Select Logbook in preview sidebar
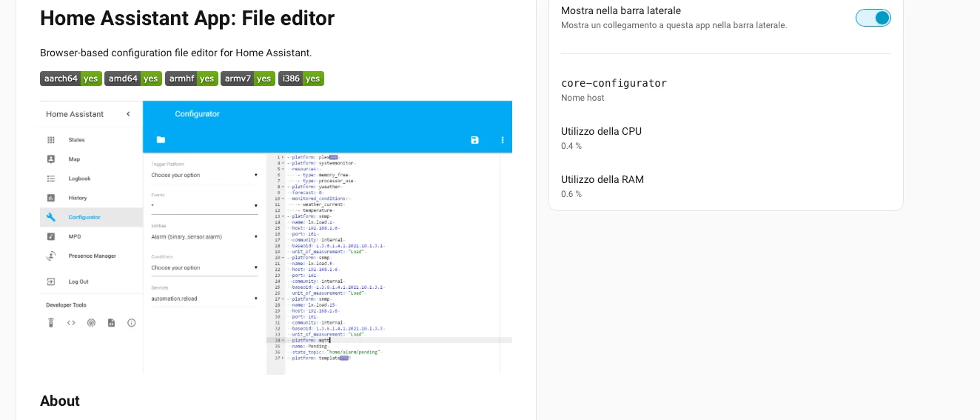 [80, 179]
